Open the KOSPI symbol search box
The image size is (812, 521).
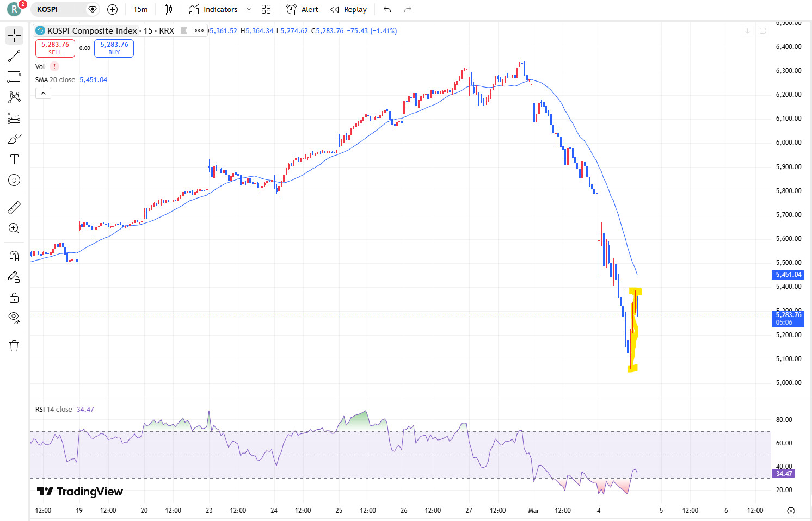coord(64,9)
